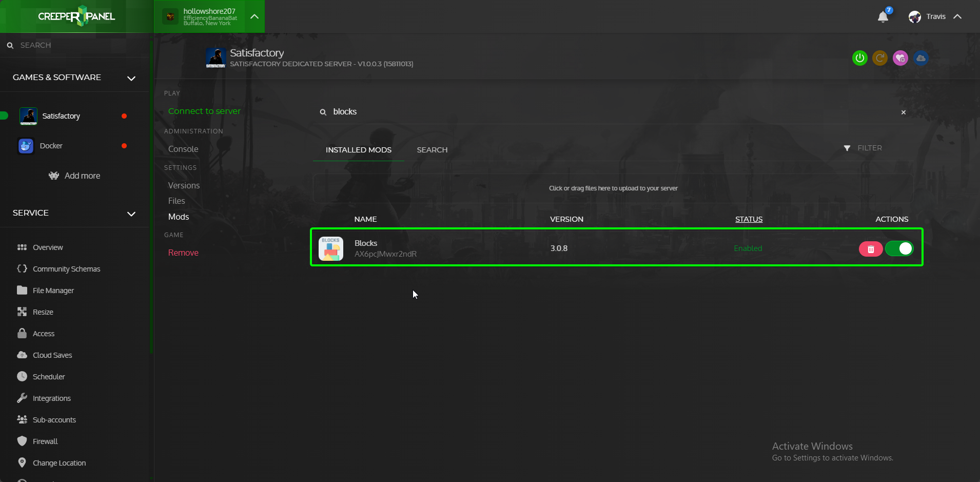This screenshot has height=482, width=980.
Task: Disable the Blocks mod toggle
Action: pyautogui.click(x=899, y=249)
